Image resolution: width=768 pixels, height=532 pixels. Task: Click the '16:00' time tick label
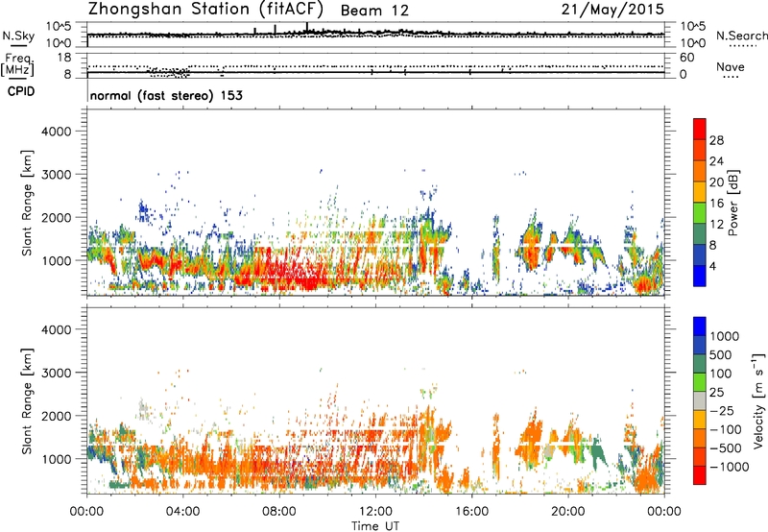point(471,512)
